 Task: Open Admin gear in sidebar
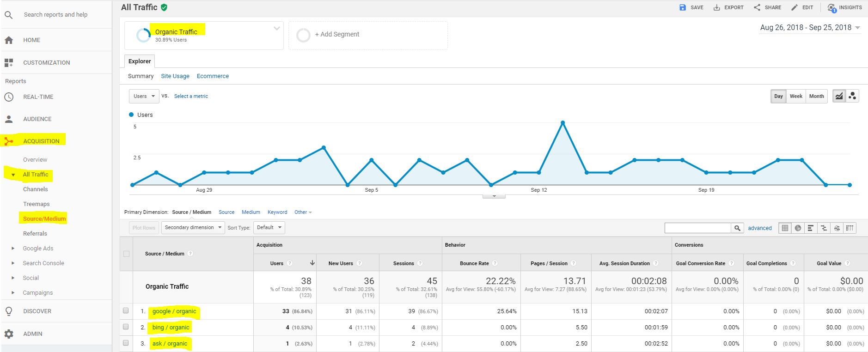pyautogui.click(x=9, y=334)
